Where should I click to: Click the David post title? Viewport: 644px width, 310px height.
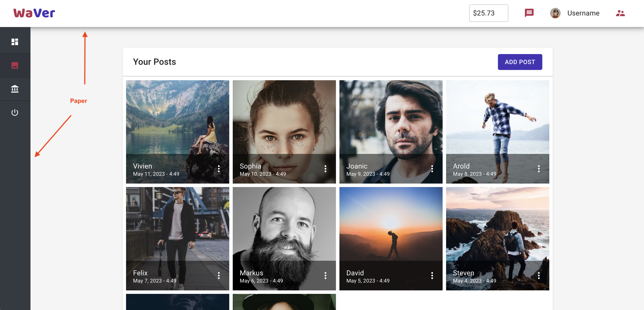[x=355, y=273]
